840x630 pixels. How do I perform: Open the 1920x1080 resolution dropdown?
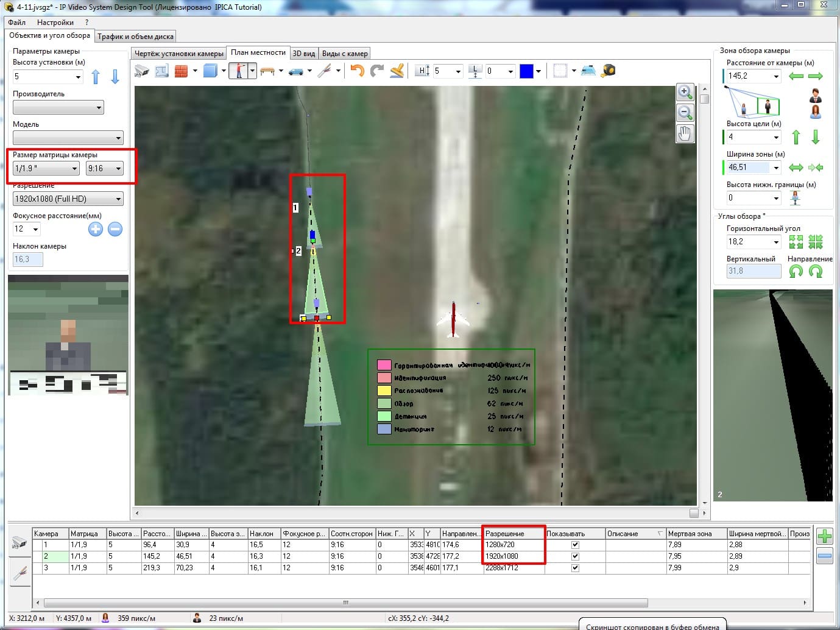(68, 199)
